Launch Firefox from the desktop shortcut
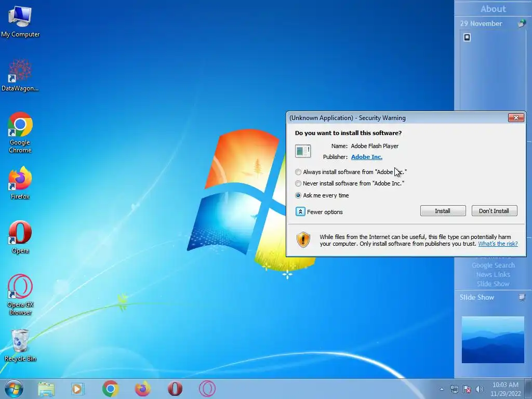 click(x=20, y=182)
